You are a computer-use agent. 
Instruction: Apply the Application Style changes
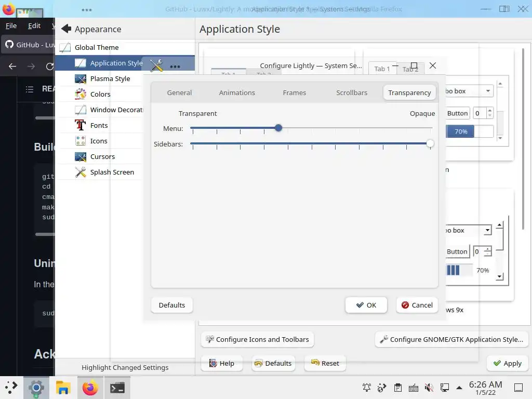tap(508, 363)
